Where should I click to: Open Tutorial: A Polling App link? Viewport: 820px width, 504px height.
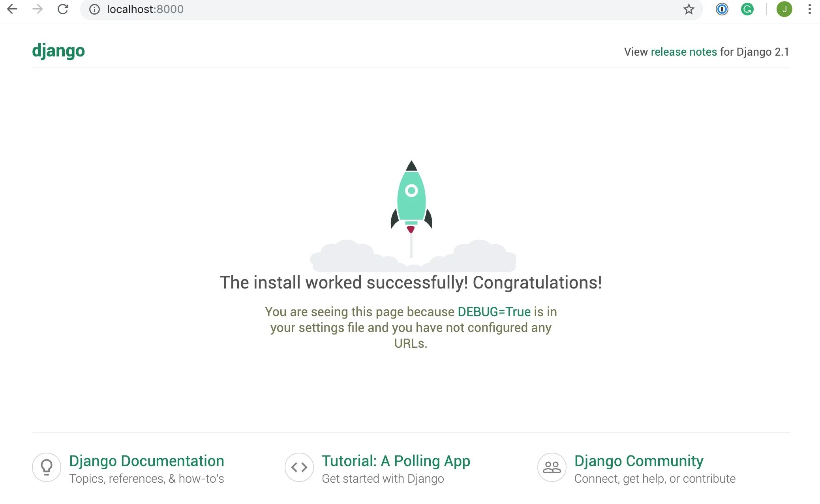(396, 461)
